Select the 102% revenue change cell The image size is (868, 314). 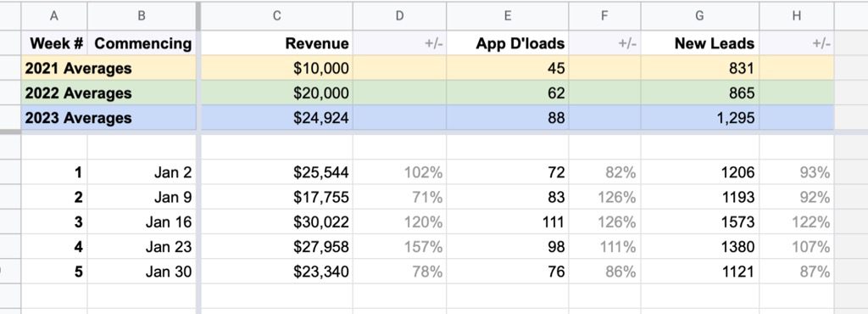pos(400,172)
